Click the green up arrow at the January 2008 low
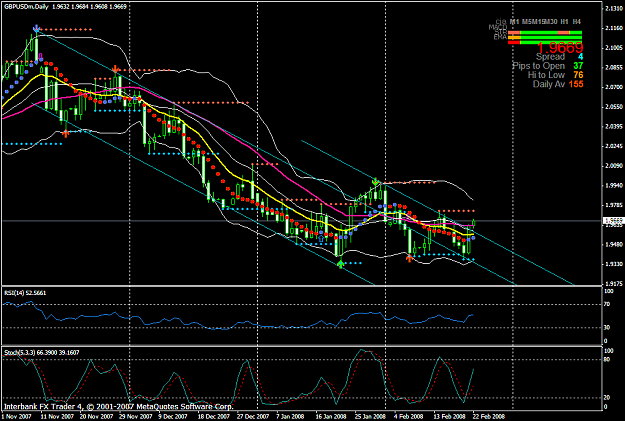Screen dimensions: 625x421 (340, 264)
